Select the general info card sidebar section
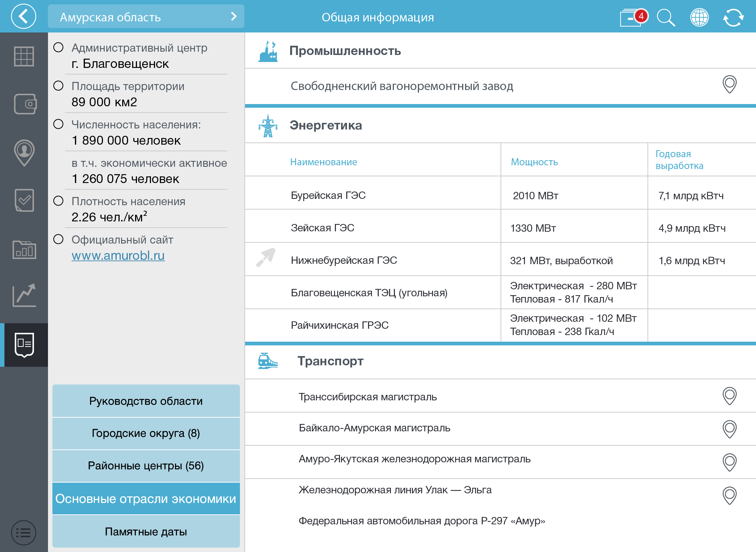This screenshot has width=756, height=552. tap(24, 345)
